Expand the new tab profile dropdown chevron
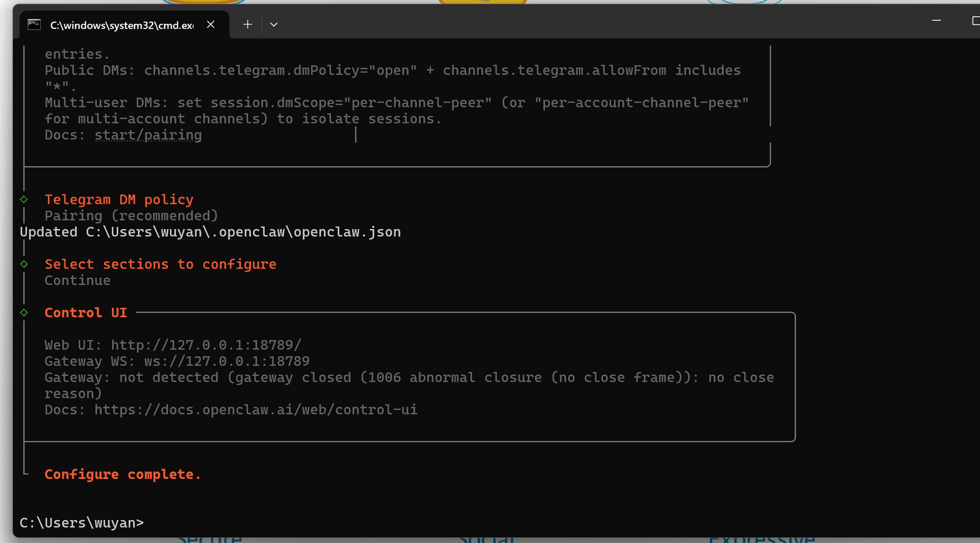980x543 pixels. click(x=274, y=24)
